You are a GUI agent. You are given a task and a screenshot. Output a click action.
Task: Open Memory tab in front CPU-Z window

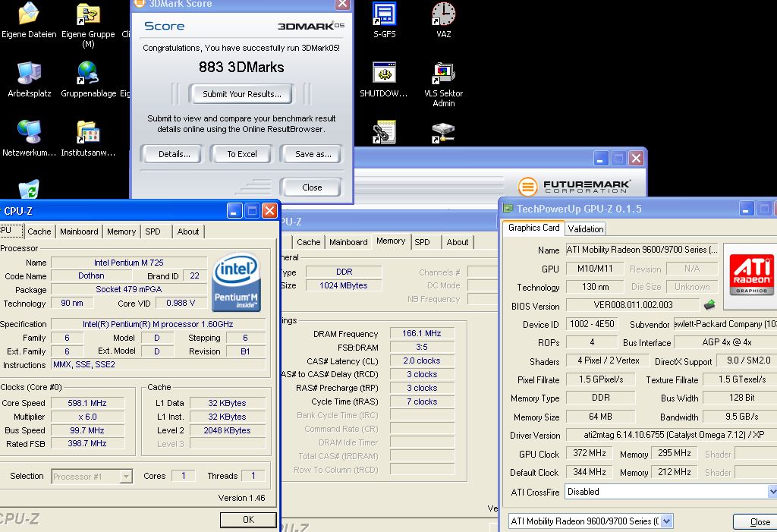coord(121,231)
